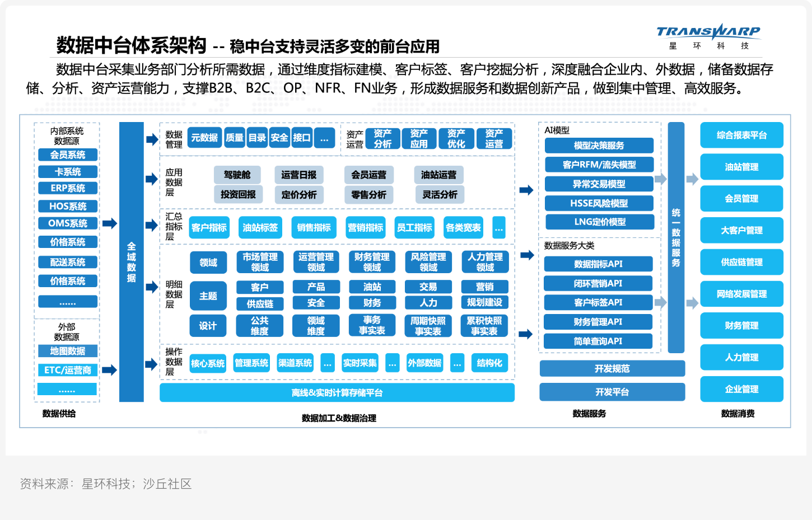Click the 产品 subject block
Viewport: 812px width, 520px height.
tap(316, 287)
